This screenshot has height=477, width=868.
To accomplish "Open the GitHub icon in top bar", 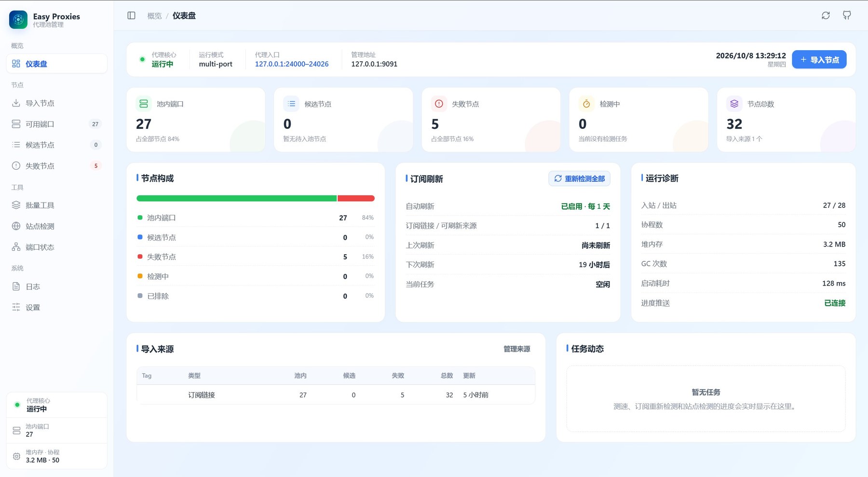I will coord(847,15).
